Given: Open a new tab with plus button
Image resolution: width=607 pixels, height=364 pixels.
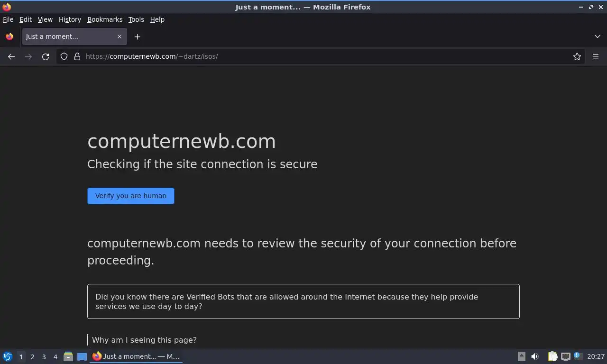Looking at the screenshot, I should (x=137, y=36).
